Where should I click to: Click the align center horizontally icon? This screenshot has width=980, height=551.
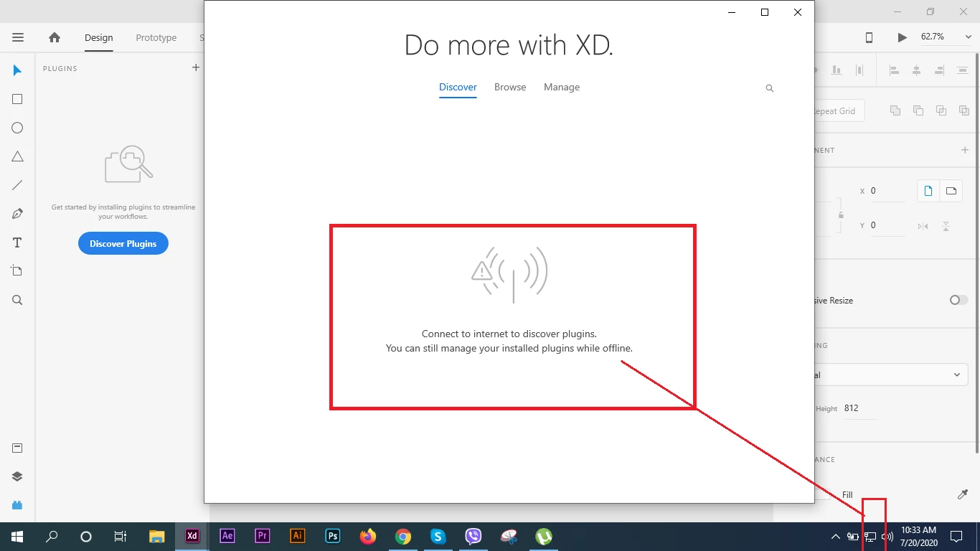pos(916,70)
